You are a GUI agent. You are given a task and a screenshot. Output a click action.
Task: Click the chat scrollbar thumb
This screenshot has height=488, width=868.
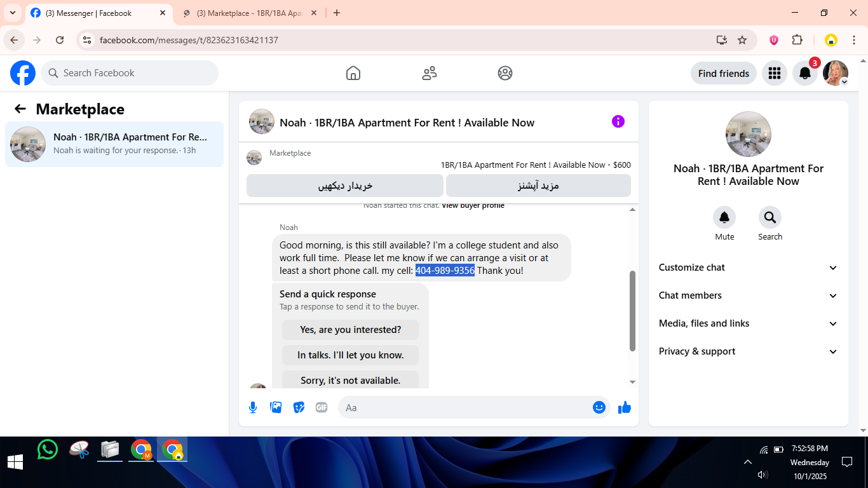(632, 311)
